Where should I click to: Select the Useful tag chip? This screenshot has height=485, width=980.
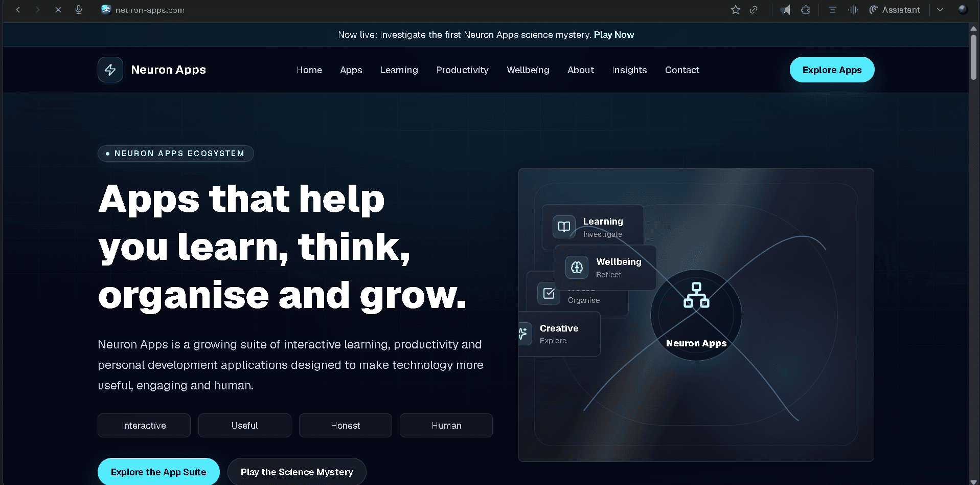coord(245,426)
